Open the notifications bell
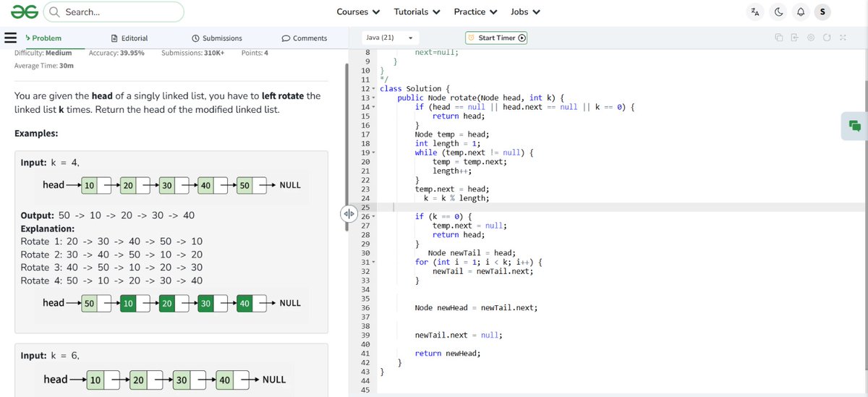868x397 pixels. tap(801, 12)
